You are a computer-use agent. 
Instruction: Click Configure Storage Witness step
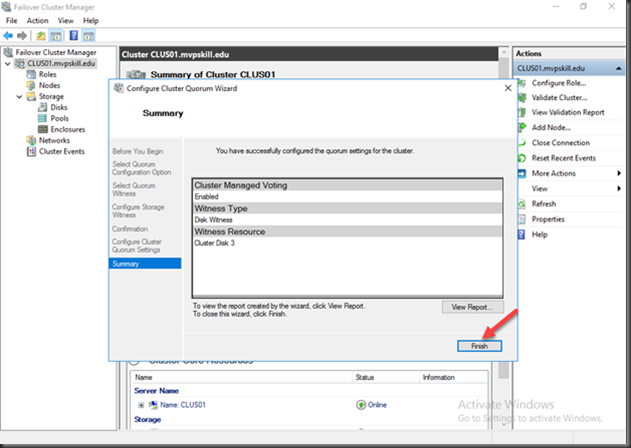(138, 211)
